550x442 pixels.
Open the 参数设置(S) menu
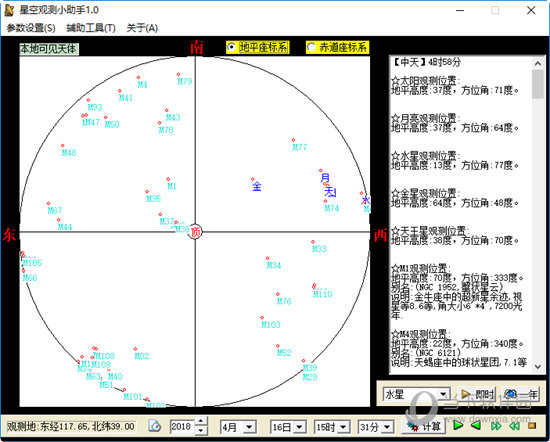click(31, 28)
